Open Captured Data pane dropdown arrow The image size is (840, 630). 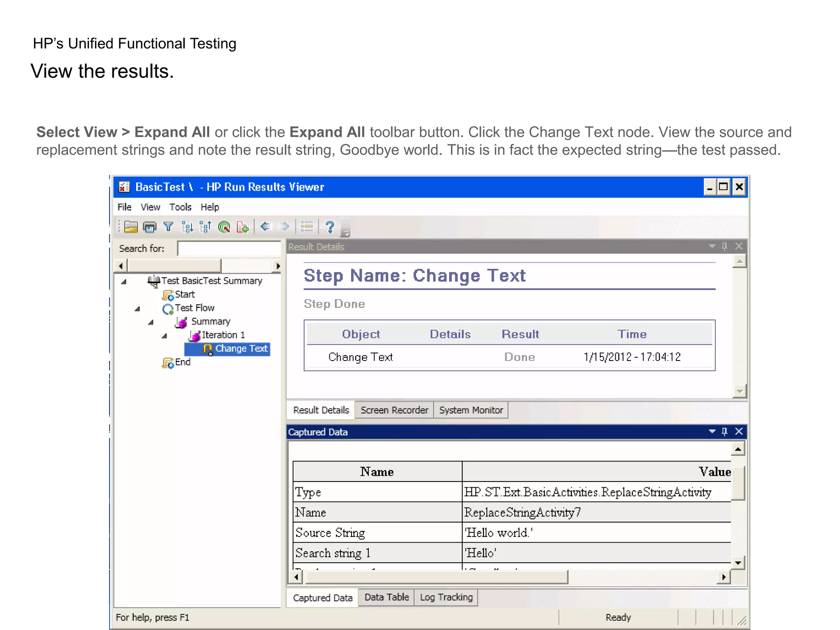tap(712, 431)
